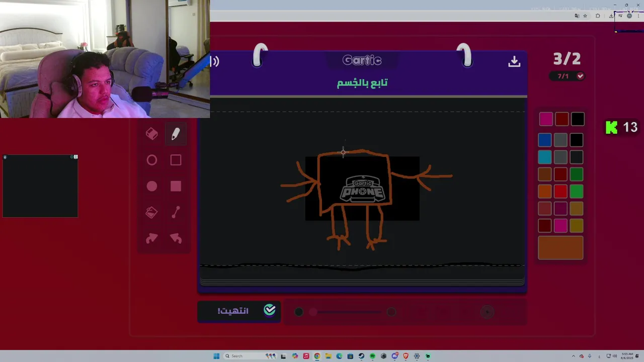Pick the blue color swatch
Image resolution: width=644 pixels, height=362 pixels.
click(544, 140)
